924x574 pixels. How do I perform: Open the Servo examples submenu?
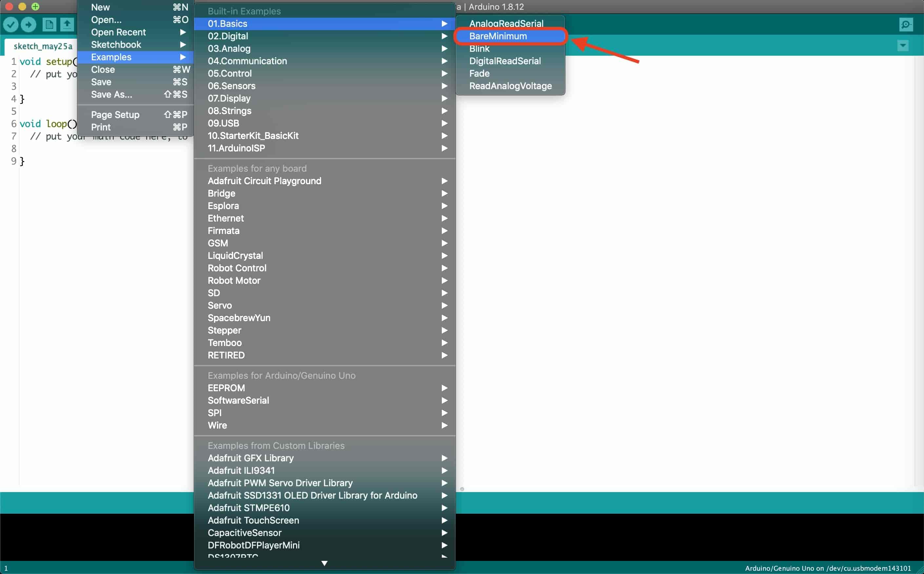(x=325, y=306)
